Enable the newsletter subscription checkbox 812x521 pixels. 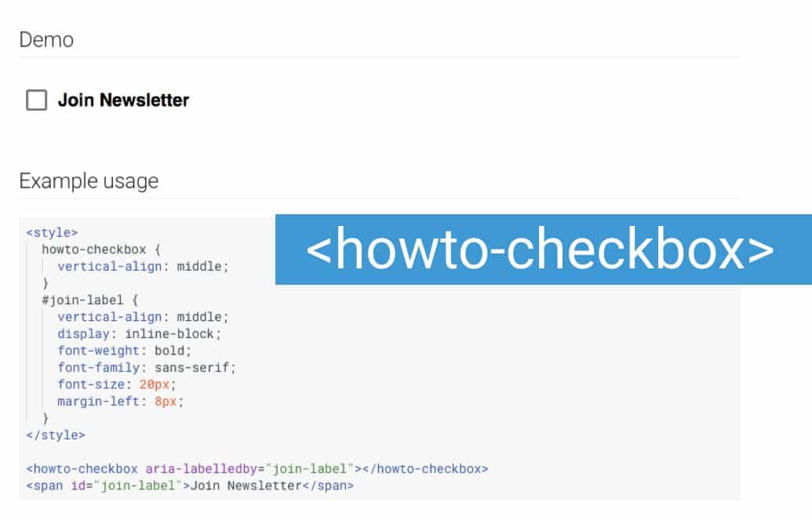36,100
